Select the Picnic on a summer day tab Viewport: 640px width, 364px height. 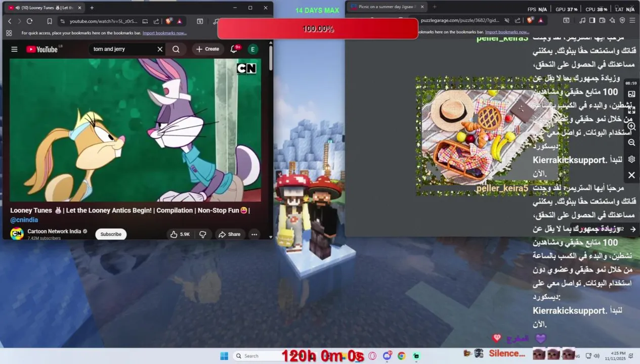(387, 7)
